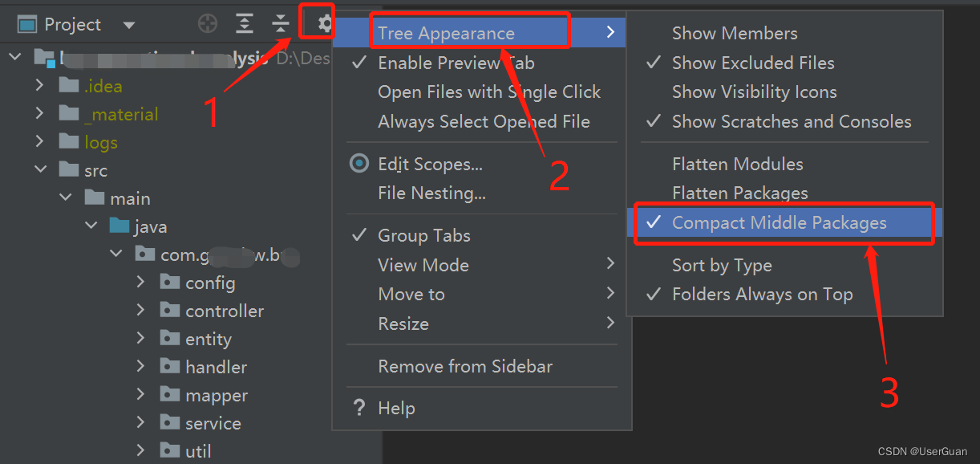Image resolution: width=980 pixels, height=464 pixels.
Task: Open the Project view dropdown
Action: tap(128, 23)
